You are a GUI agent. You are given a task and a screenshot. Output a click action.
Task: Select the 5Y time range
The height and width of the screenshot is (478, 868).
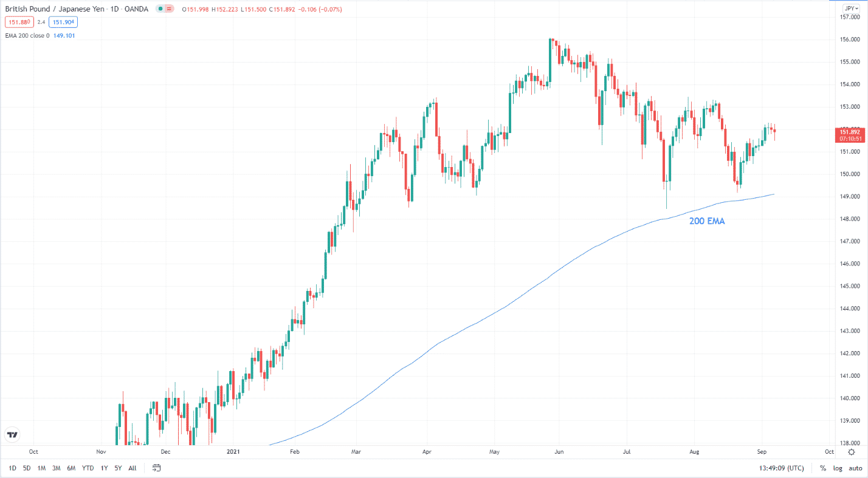click(118, 468)
